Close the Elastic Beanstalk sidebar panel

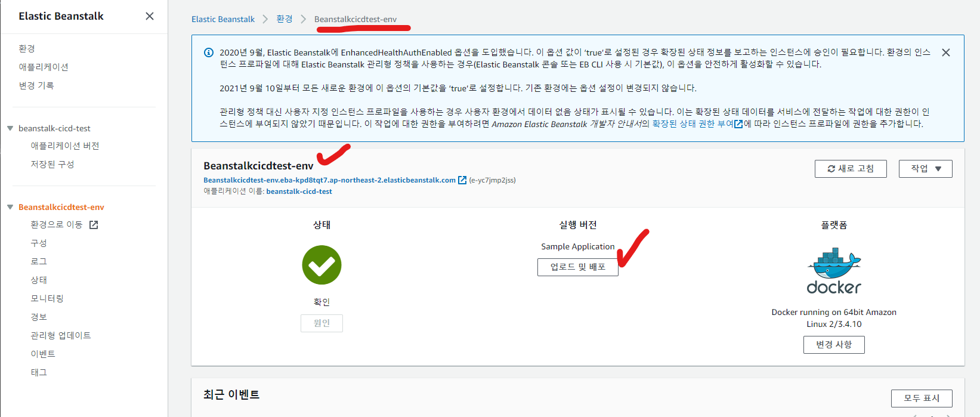(150, 16)
